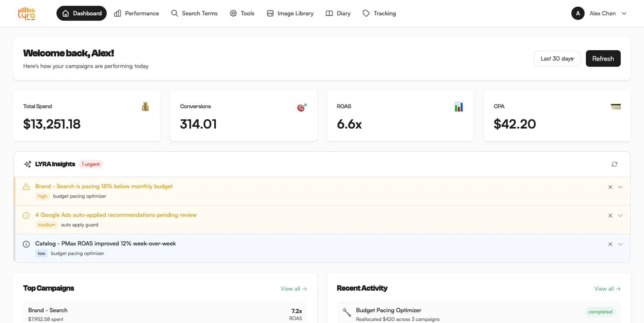Click the credit card icon on CPA card
Viewport: 644px width, 323px height.
coord(615,107)
